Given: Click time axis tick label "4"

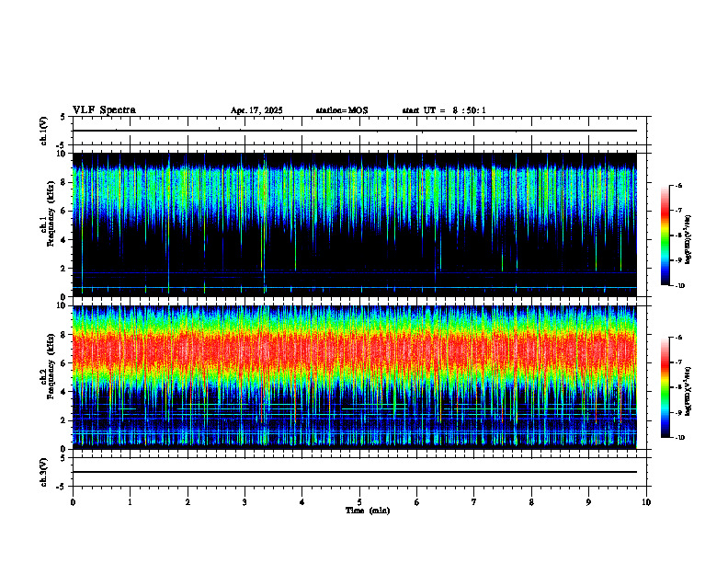Looking at the screenshot, I should 302,502.
